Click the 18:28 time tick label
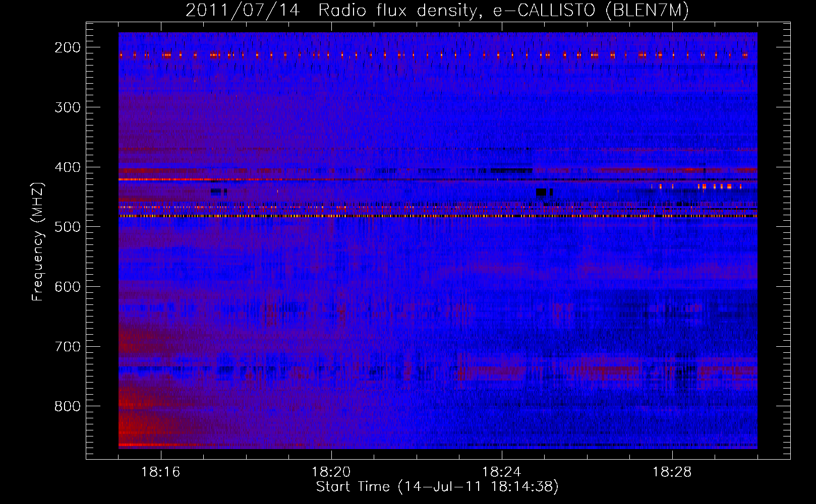The width and height of the screenshot is (816, 504). click(x=672, y=472)
